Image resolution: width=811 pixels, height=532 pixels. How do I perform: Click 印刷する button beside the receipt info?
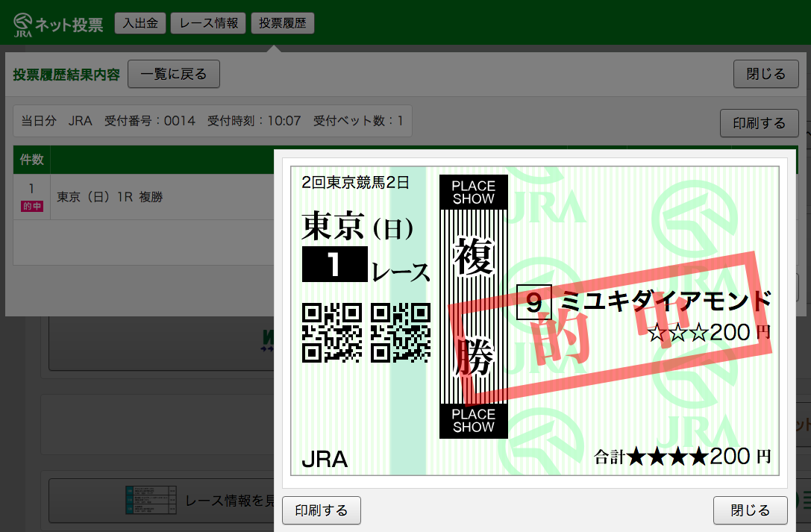point(760,123)
